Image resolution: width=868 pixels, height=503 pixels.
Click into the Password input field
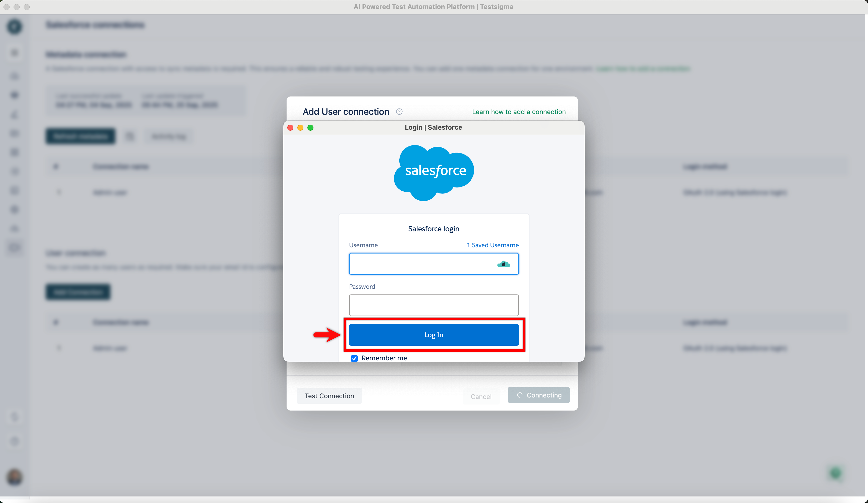click(434, 305)
